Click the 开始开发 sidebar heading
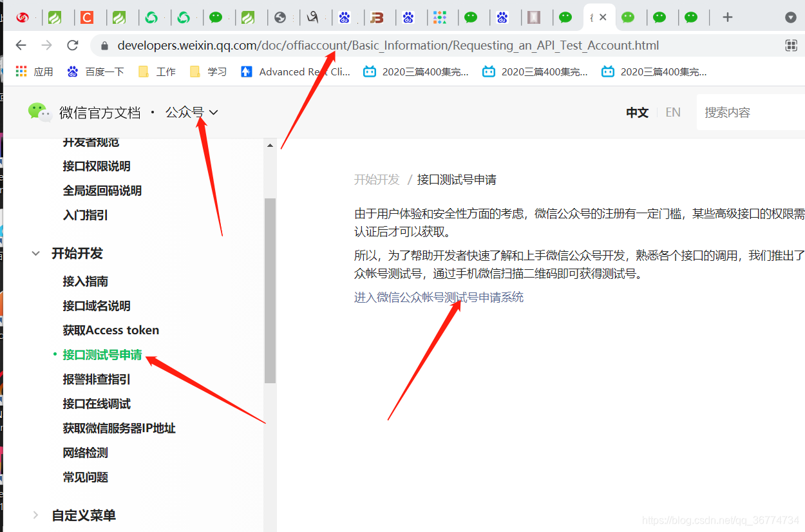 pyautogui.click(x=77, y=254)
